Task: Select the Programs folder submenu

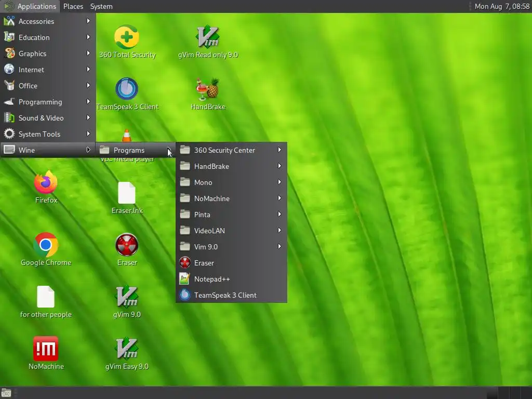Action: click(x=136, y=150)
